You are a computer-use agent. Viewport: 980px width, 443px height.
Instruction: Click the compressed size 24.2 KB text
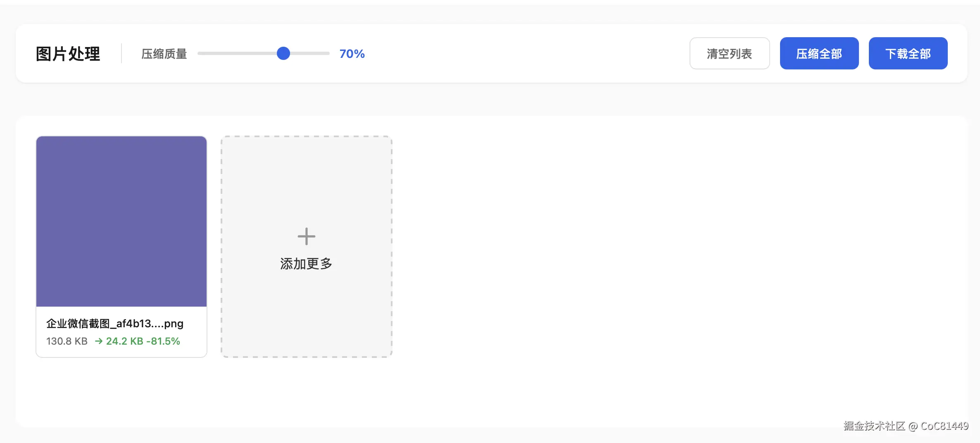[x=124, y=341]
